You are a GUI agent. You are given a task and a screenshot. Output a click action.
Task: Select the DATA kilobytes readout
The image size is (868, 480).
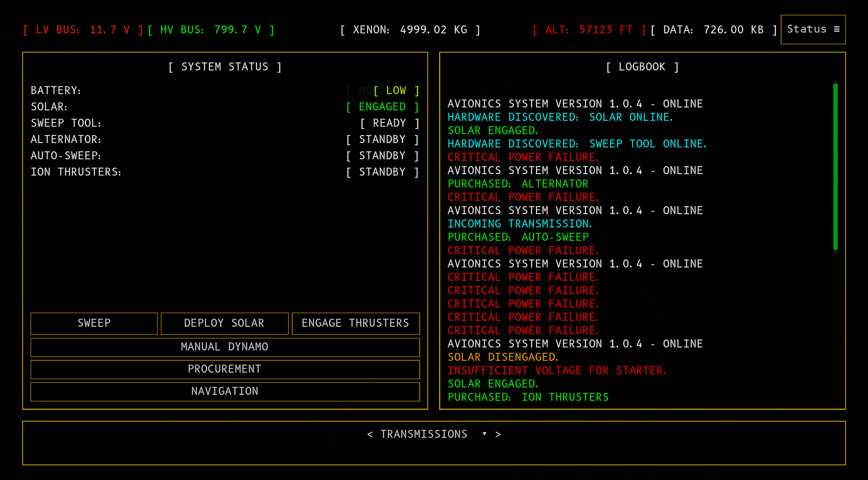tap(713, 30)
